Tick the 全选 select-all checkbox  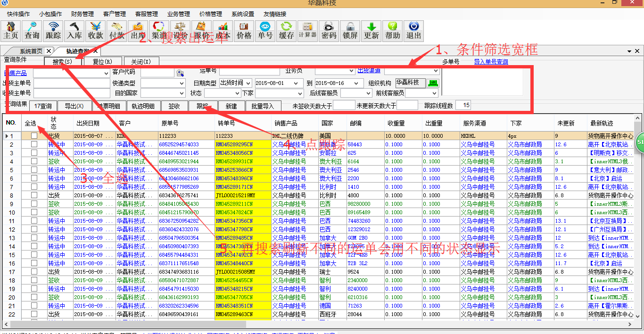tap(30, 124)
